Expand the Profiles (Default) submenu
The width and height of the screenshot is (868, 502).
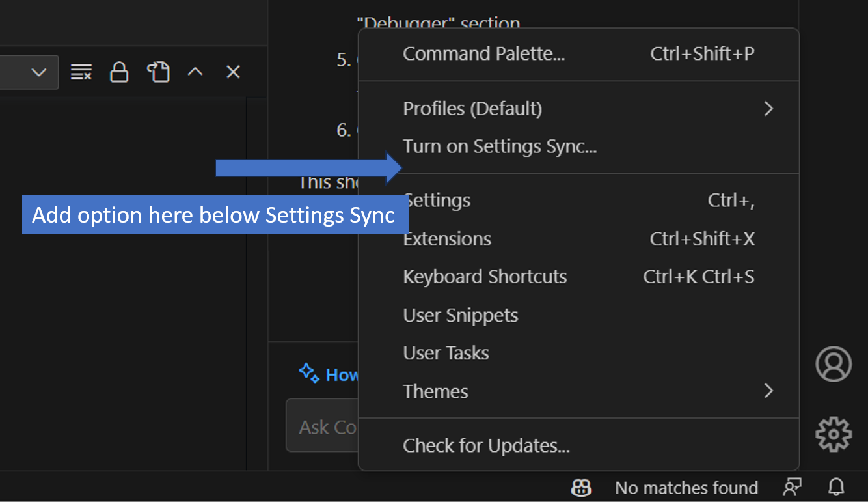578,108
